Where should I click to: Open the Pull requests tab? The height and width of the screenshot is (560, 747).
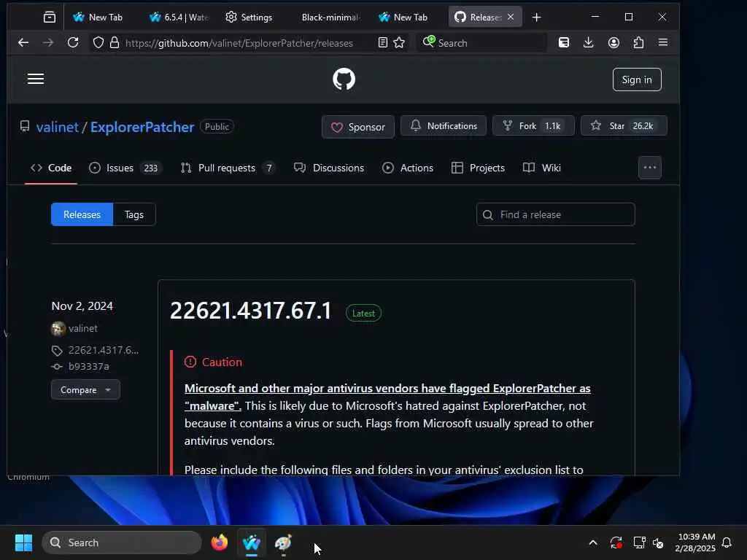[228, 168]
